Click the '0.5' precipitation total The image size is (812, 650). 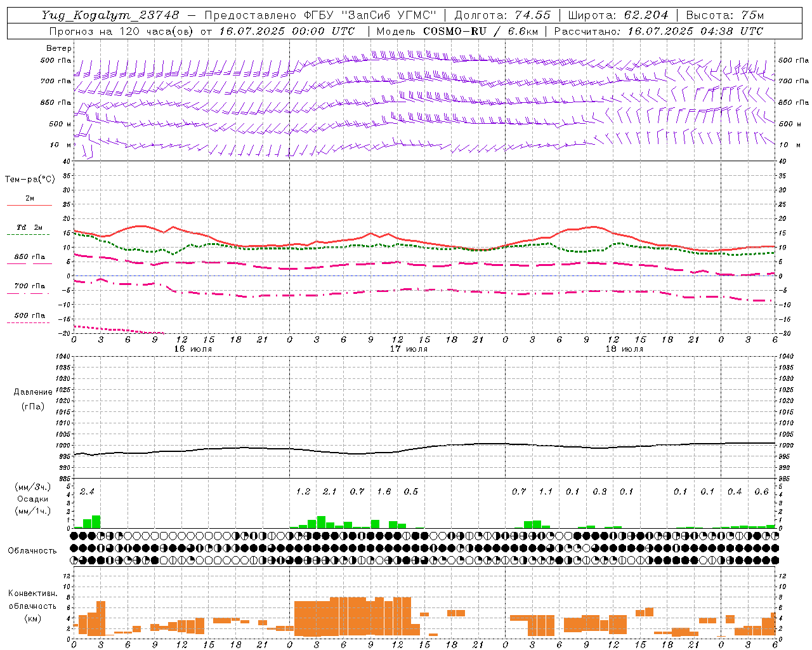411,491
